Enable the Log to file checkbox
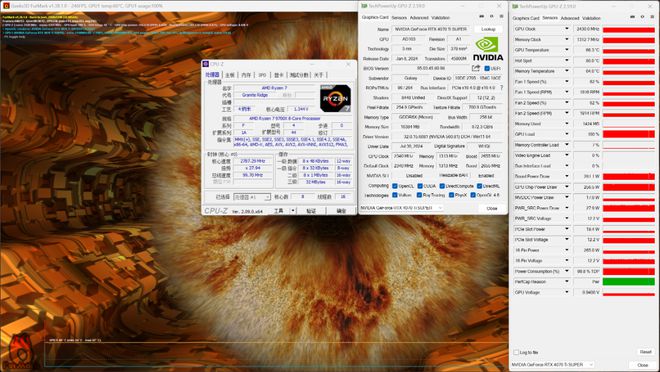This screenshot has height=372, width=660. 516,352
